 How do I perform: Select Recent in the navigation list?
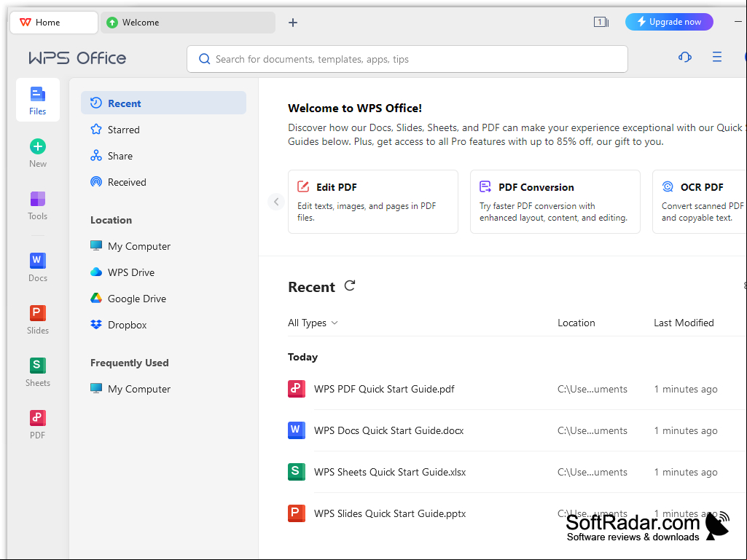(x=163, y=103)
